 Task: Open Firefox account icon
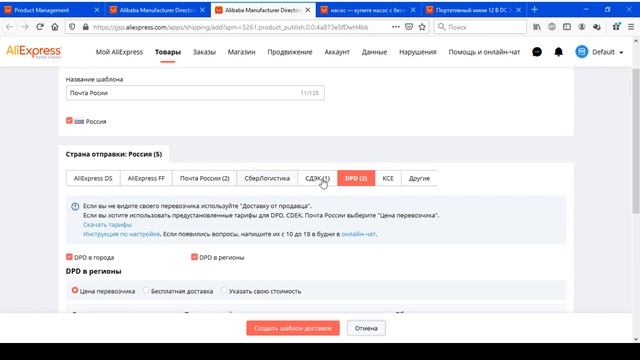tap(582, 27)
